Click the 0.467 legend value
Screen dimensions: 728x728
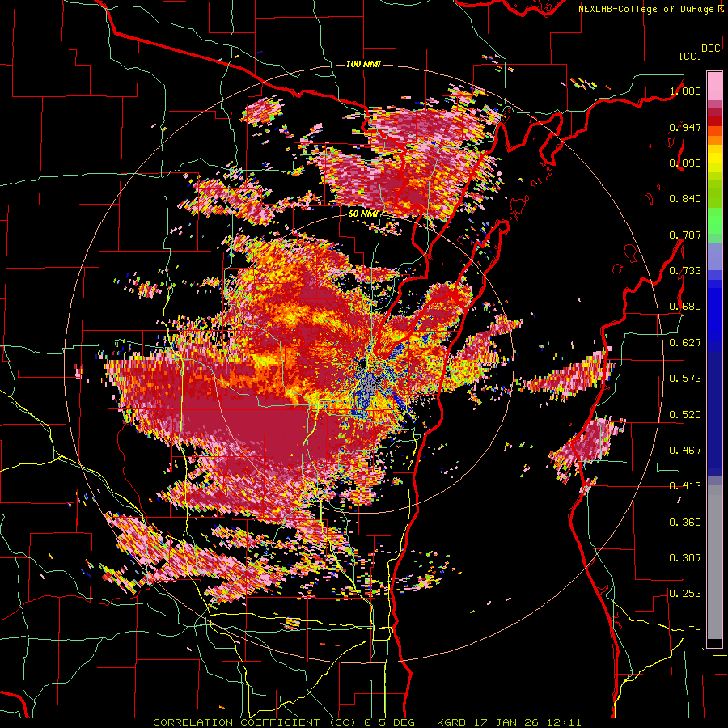point(685,451)
